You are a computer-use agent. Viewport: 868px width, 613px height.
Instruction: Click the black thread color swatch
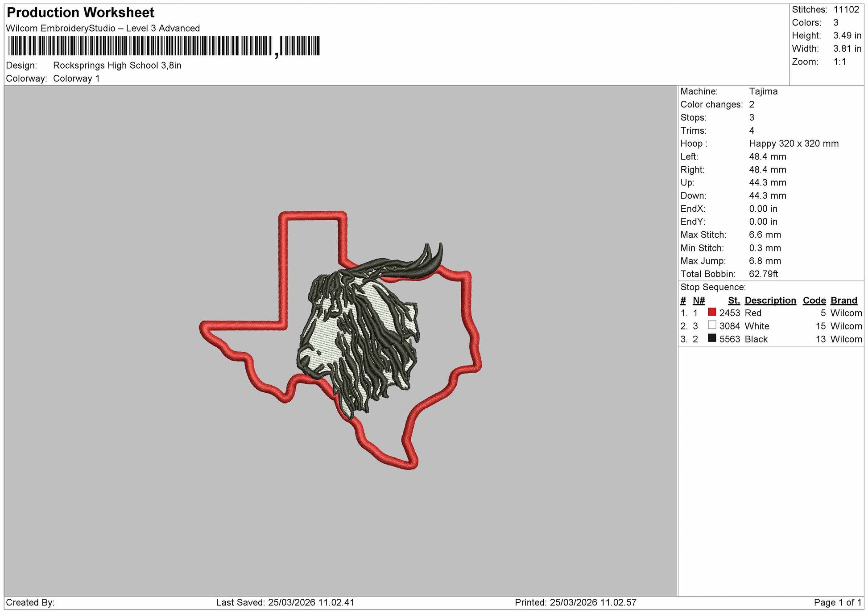coord(712,338)
